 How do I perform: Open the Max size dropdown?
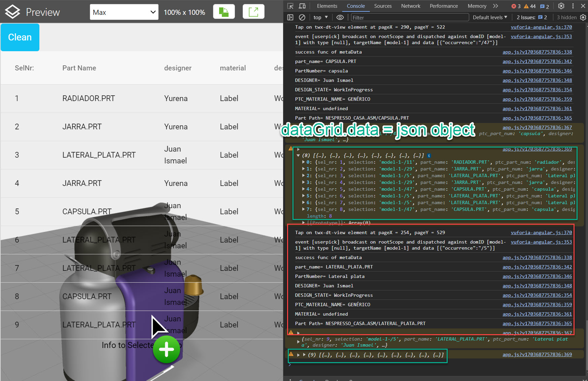124,12
